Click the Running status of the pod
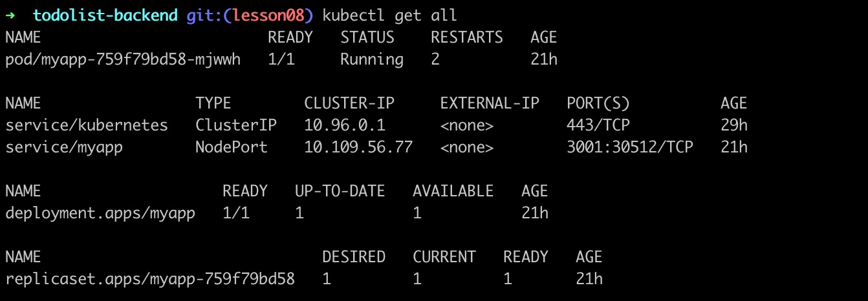The image size is (868, 301). click(372, 59)
